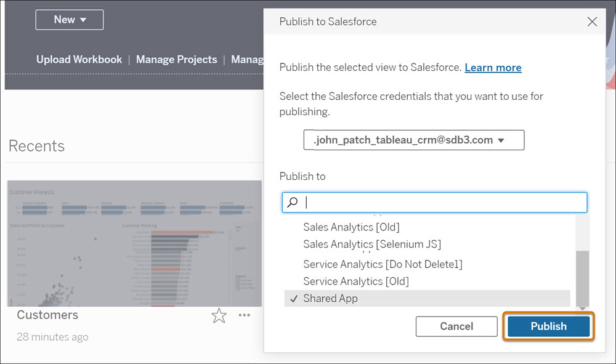Choose Service Analytics [Old] app
616x364 pixels.
[x=356, y=281]
